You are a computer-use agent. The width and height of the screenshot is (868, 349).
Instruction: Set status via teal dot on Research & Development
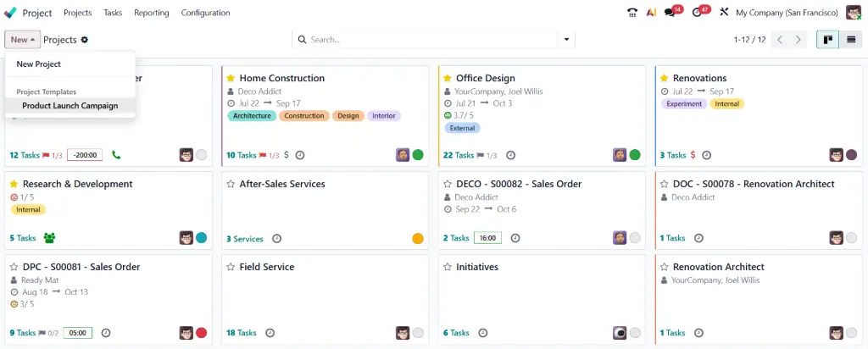coord(202,238)
